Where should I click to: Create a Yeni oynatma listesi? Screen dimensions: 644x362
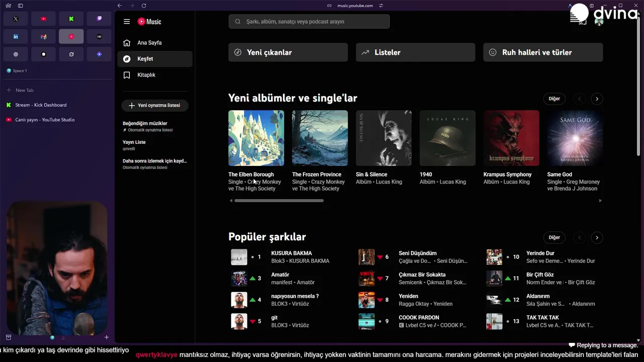click(x=155, y=106)
